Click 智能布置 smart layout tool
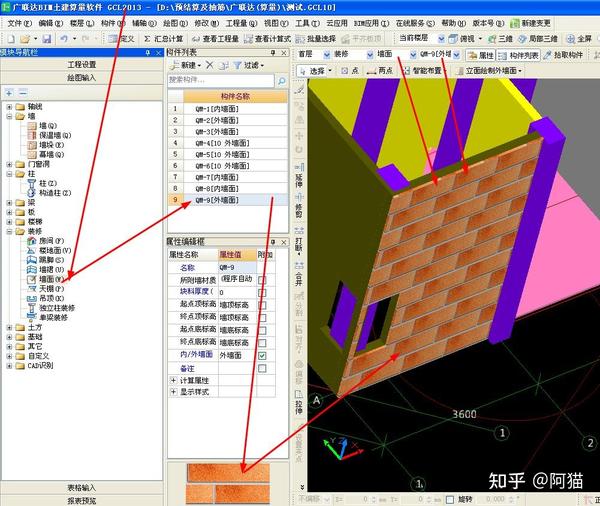The width and height of the screenshot is (600, 506). click(422, 71)
